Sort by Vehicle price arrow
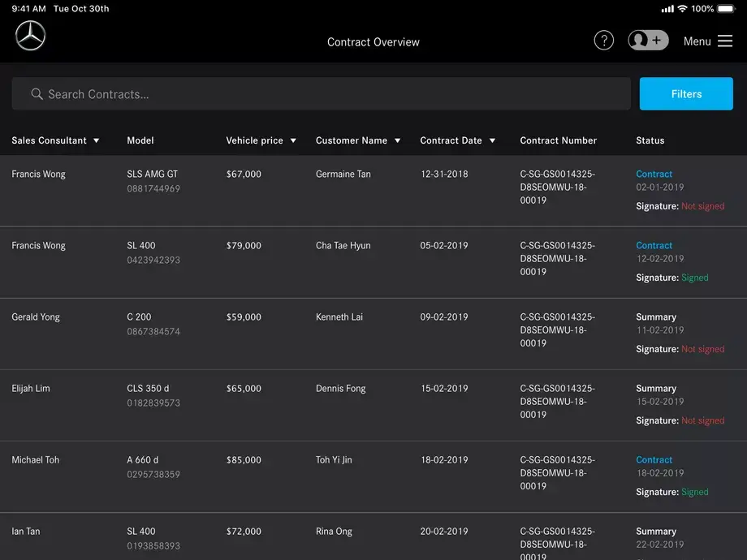This screenshot has height=560, width=747. tap(293, 140)
